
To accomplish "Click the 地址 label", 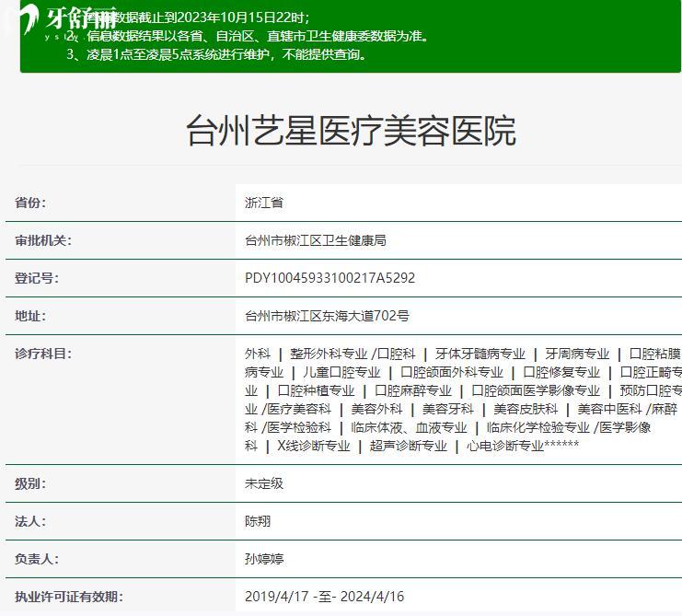I will pos(30,316).
